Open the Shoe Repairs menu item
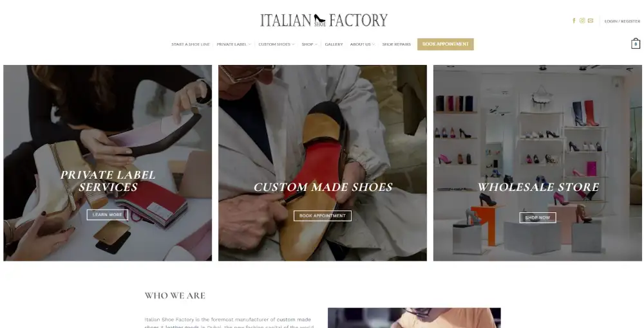Screen dimensions: 644x328 coord(396,44)
